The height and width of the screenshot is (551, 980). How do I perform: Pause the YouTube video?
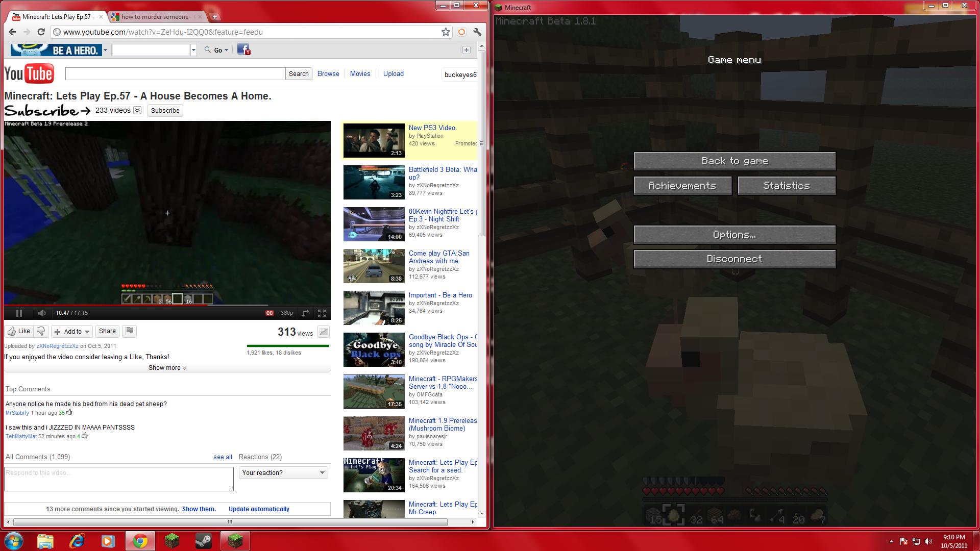pos(19,313)
